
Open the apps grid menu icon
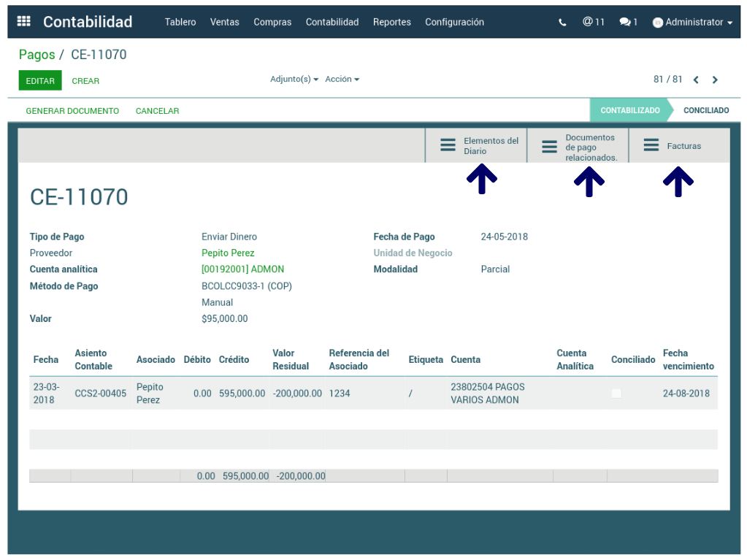click(x=23, y=22)
